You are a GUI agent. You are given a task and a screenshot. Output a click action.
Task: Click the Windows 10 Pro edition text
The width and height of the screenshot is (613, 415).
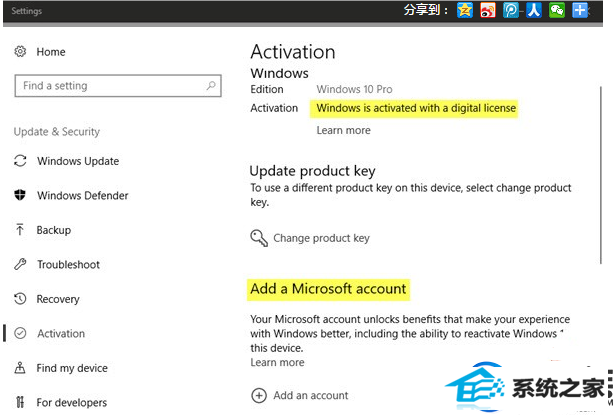[x=354, y=89]
